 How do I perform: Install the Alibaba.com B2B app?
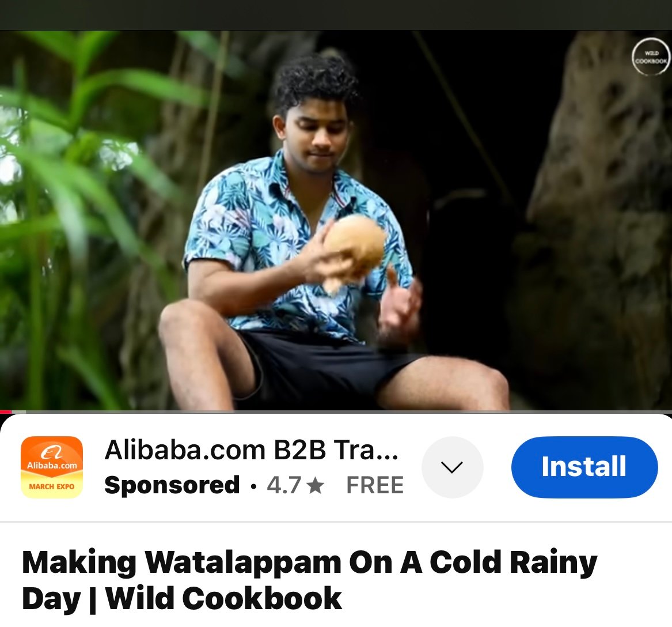tap(584, 467)
